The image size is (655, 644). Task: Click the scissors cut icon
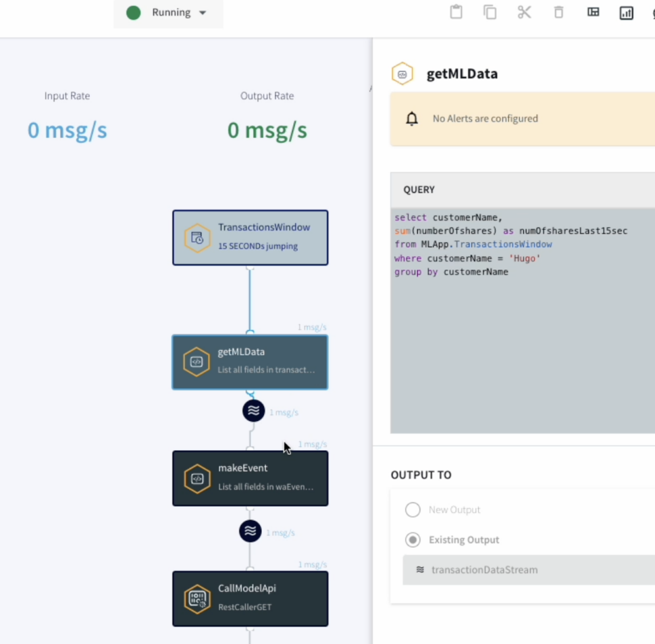tap(525, 12)
